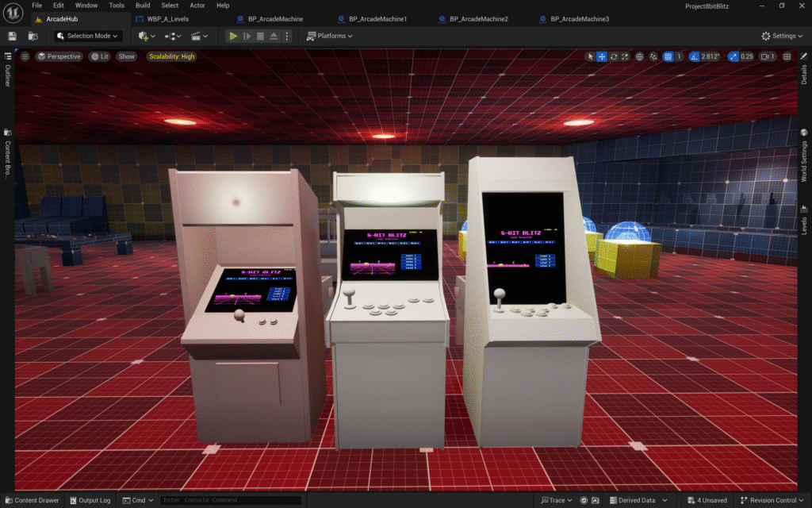Open the Selection Mode dropdown
Screen dimensions: 812x508
coord(88,36)
